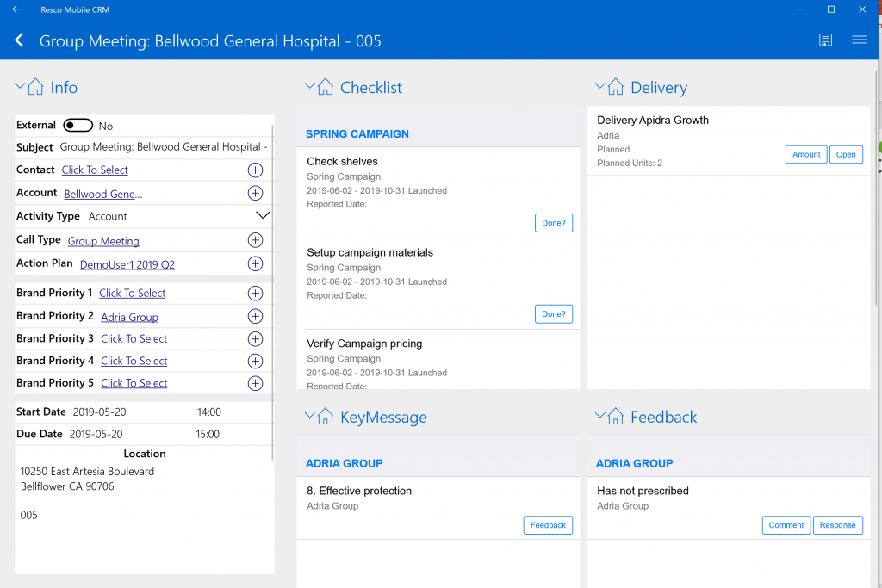Click the plus icon in the Account row
882x588 pixels.
[255, 194]
